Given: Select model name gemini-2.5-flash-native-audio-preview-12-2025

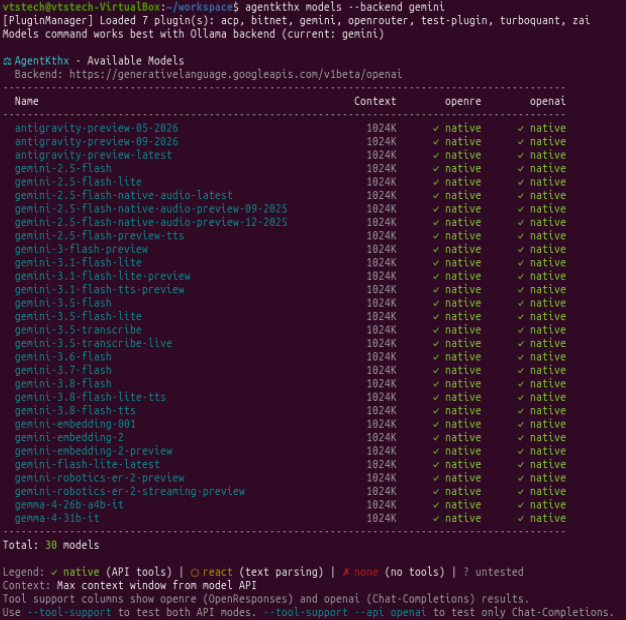Looking at the screenshot, I should [x=151, y=222].
